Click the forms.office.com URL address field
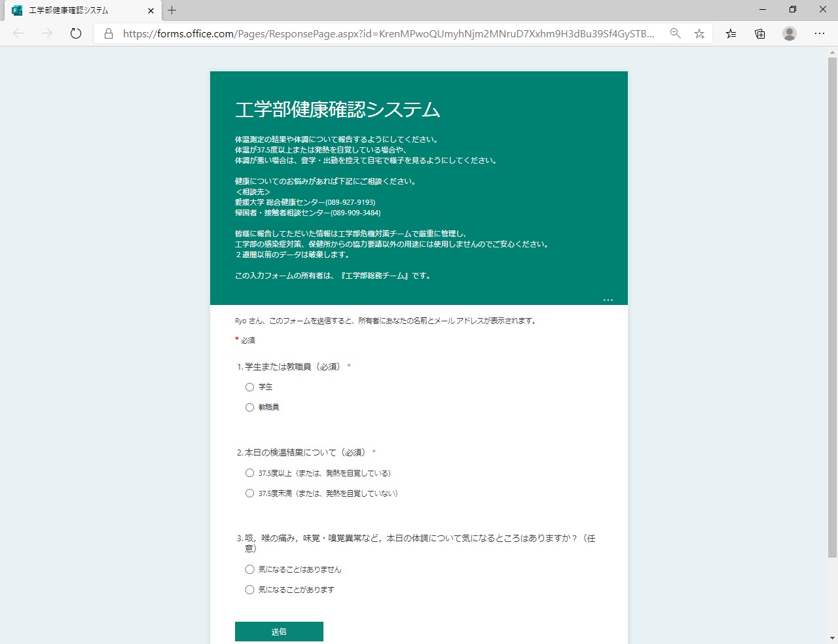Image resolution: width=838 pixels, height=644 pixels. 388,33
